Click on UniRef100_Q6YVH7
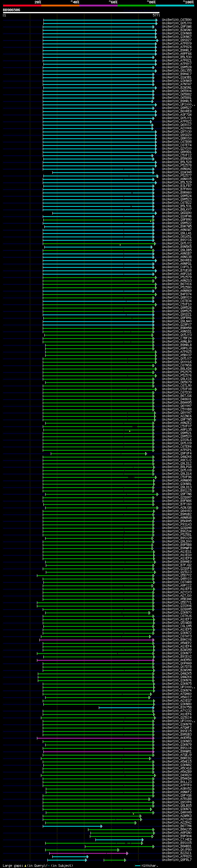197x868 pixels. point(177,406)
